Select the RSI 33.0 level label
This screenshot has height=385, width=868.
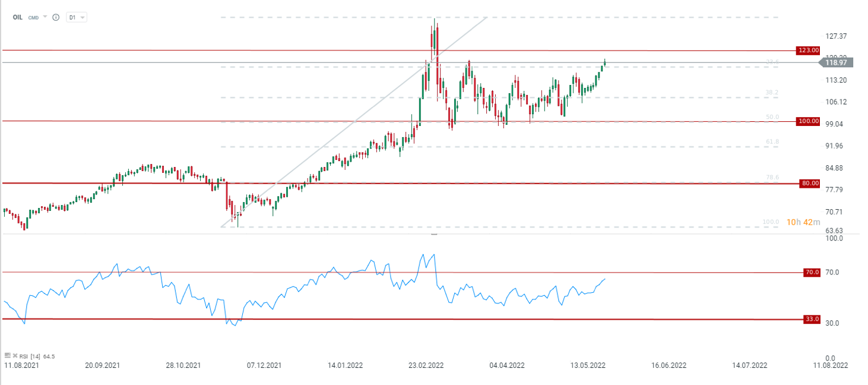812,319
